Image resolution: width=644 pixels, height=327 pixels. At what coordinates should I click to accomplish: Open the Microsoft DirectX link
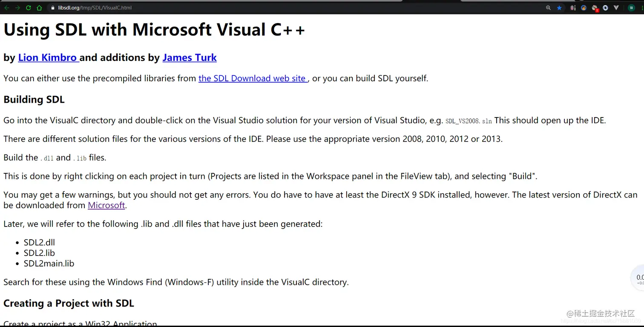[x=106, y=205]
